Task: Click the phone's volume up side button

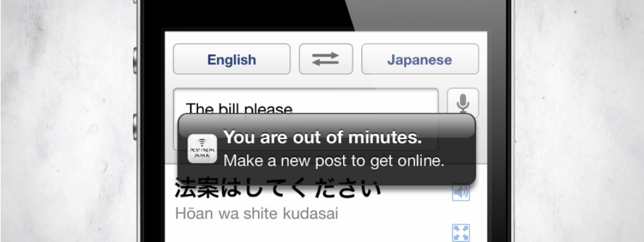Action: pos(135,60)
